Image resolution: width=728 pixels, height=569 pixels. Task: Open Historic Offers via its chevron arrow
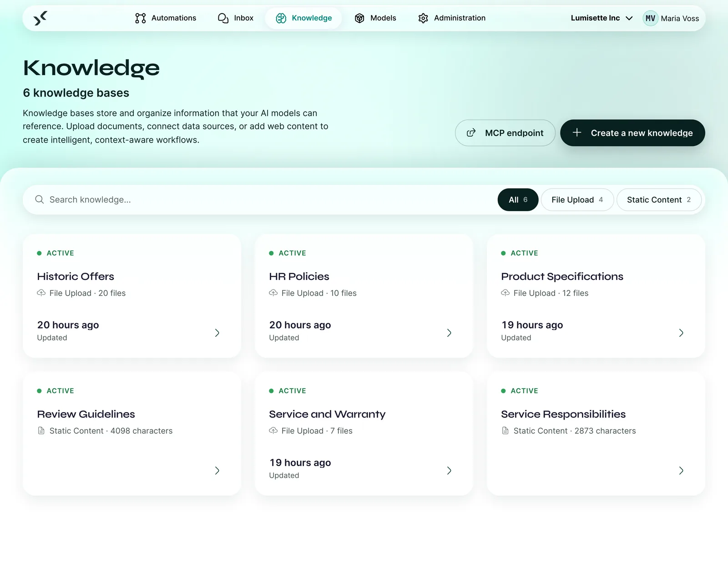[x=217, y=333]
